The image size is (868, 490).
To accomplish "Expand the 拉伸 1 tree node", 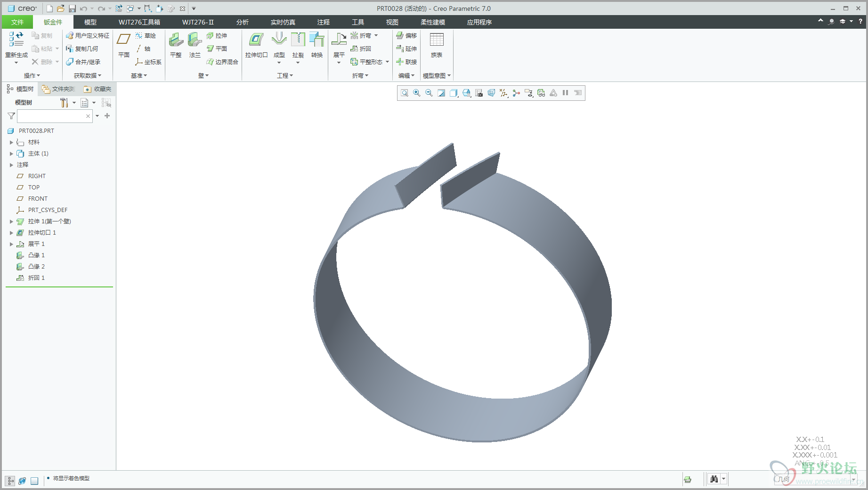I will tap(11, 221).
